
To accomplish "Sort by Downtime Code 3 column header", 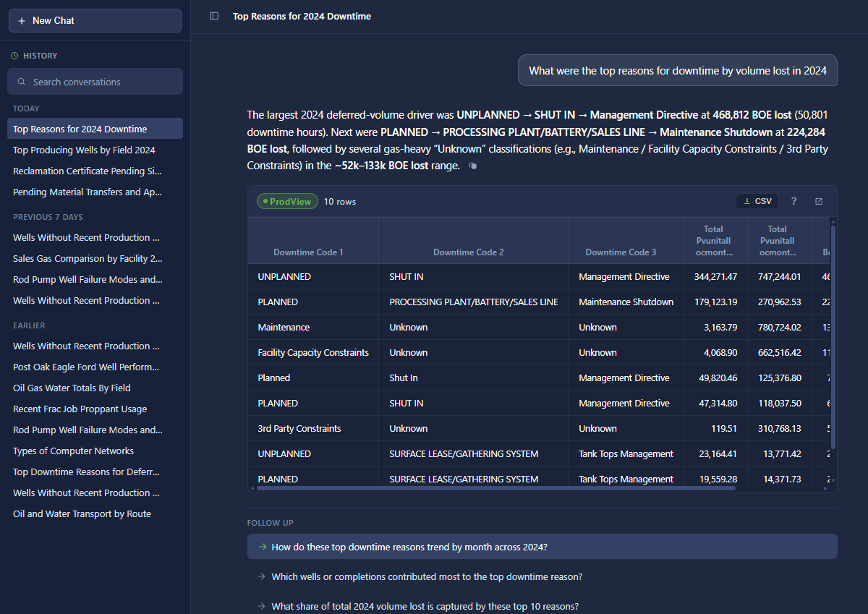I will [621, 252].
